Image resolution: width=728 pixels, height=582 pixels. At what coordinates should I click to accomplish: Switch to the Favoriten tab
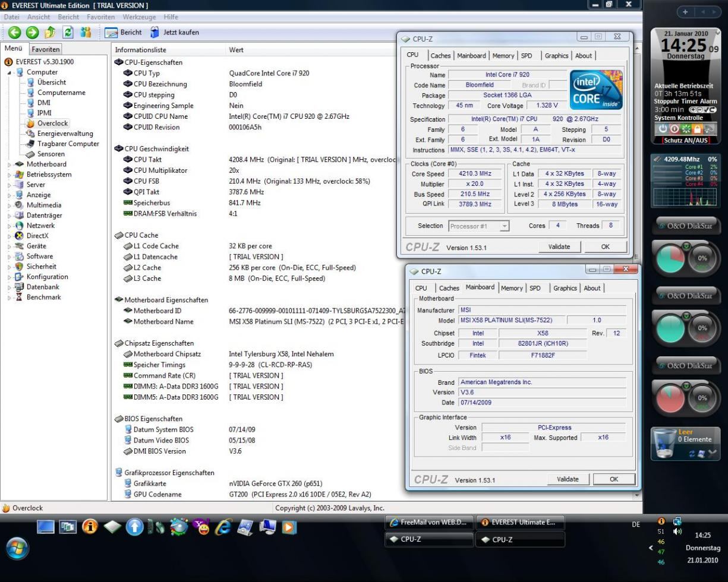(x=45, y=49)
